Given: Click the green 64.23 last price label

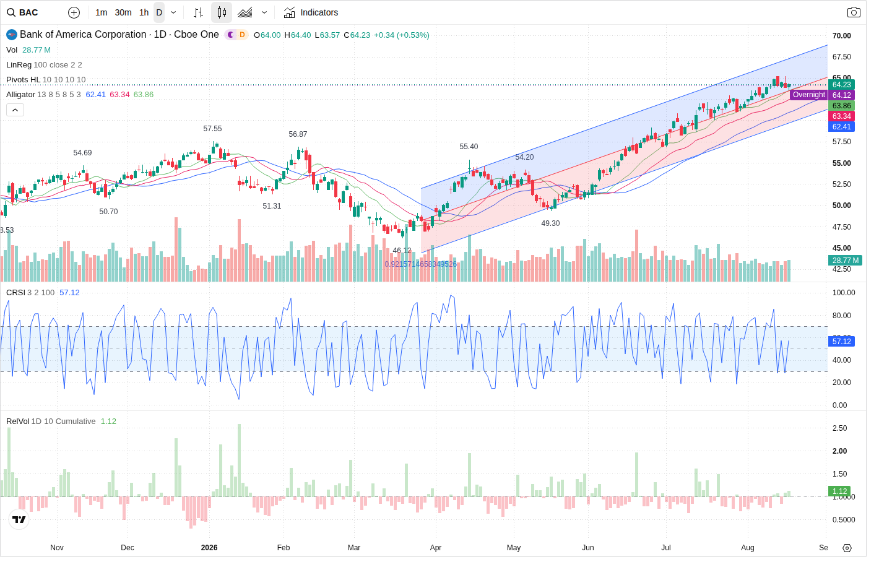Looking at the screenshot, I should click(x=841, y=85).
